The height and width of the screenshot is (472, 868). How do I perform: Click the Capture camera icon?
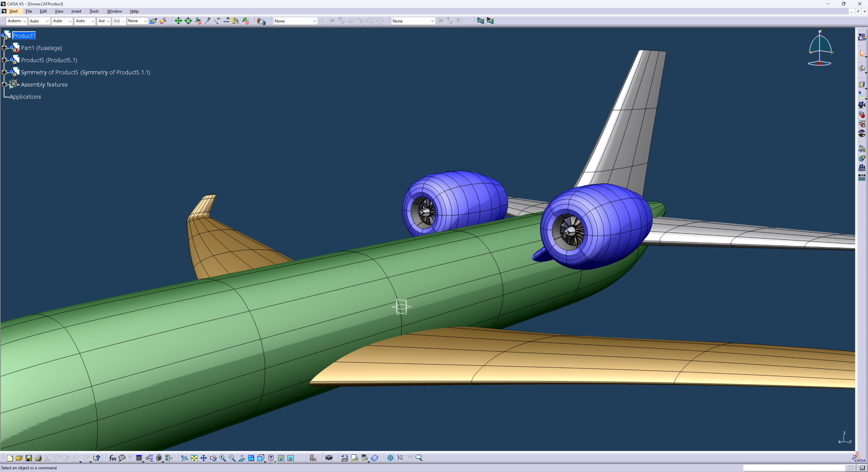329,458
